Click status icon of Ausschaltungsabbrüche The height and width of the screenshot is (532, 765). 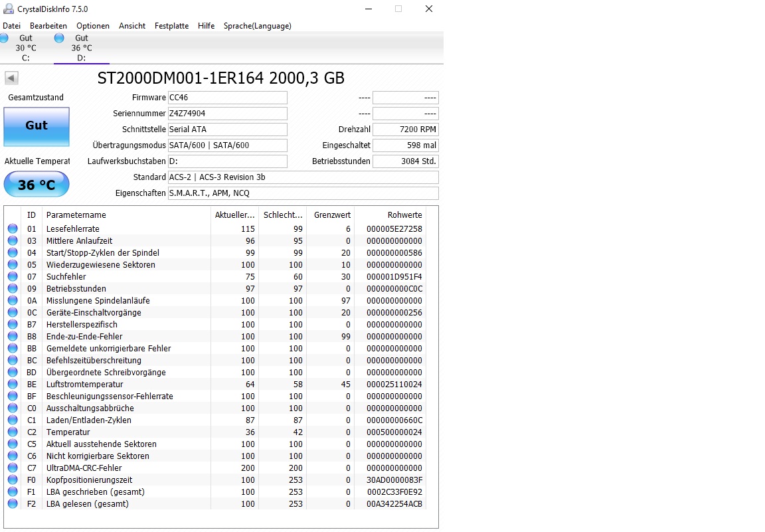pos(13,408)
